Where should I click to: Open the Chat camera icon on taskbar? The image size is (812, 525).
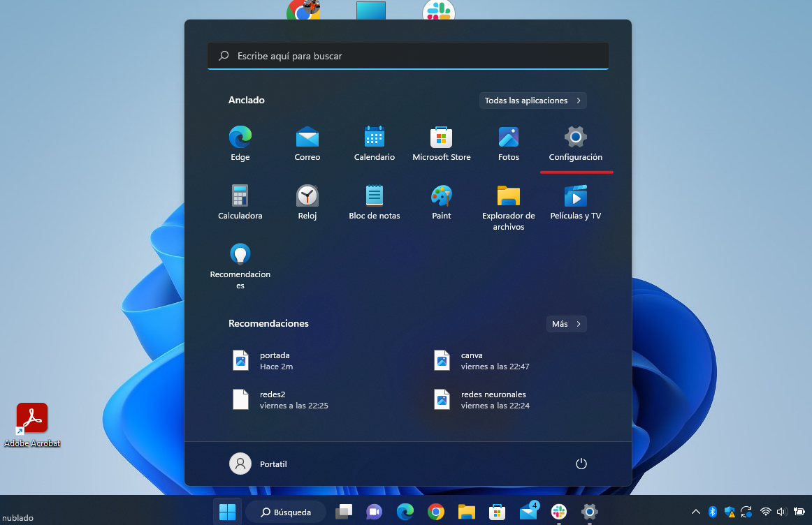[374, 512]
